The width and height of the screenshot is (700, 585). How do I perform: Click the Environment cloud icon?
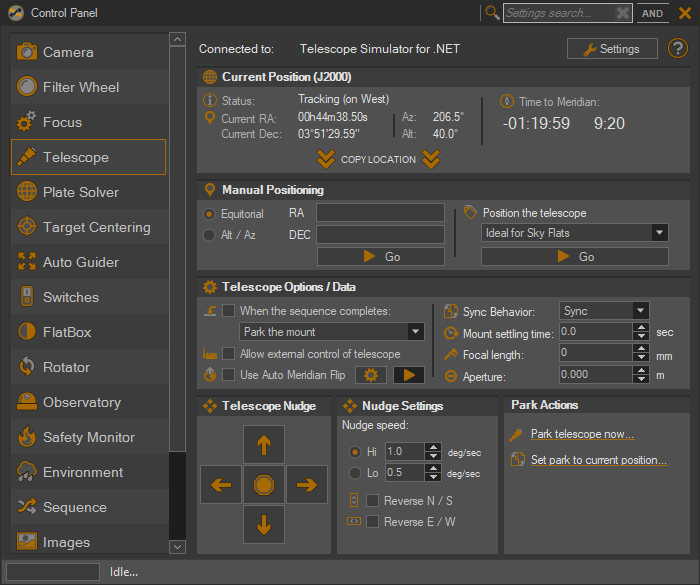pyautogui.click(x=27, y=472)
